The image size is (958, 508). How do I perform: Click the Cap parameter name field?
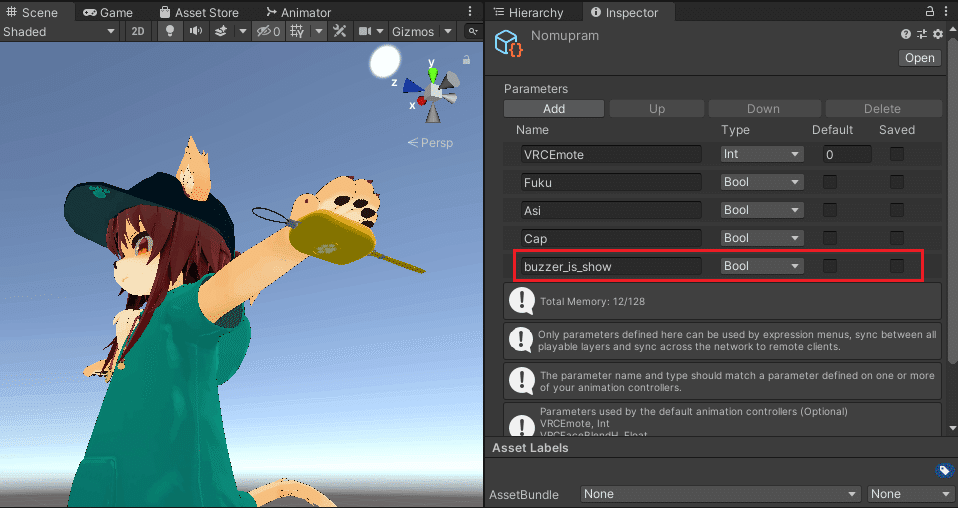coord(611,238)
